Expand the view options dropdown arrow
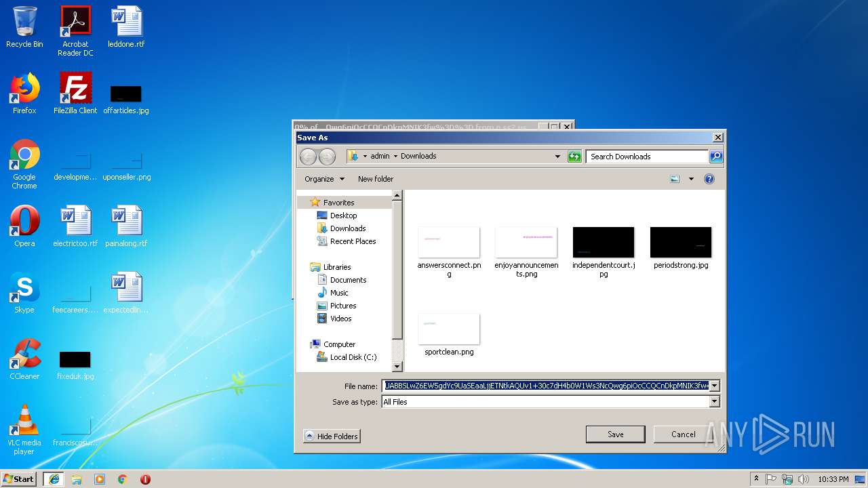This screenshot has width=868, height=488. point(691,179)
